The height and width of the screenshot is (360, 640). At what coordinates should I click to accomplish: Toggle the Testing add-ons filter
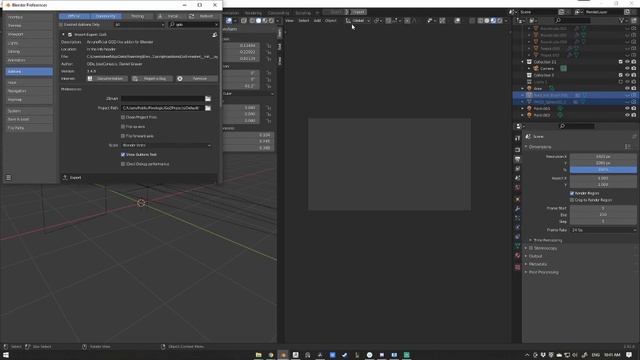click(x=137, y=16)
